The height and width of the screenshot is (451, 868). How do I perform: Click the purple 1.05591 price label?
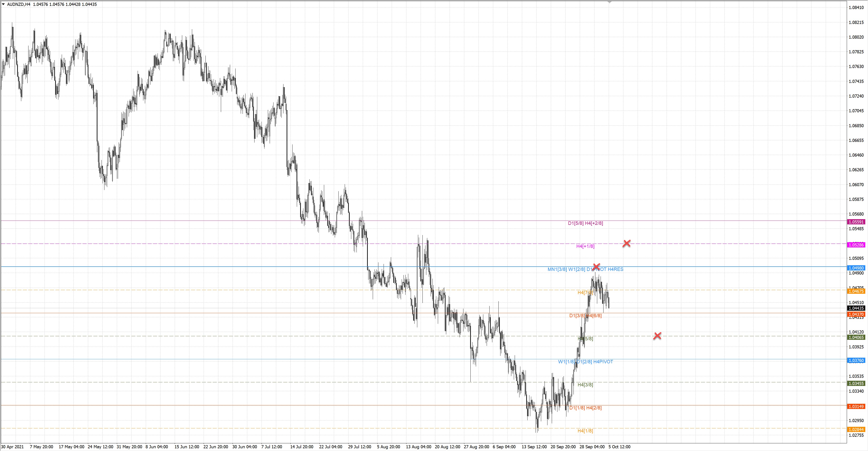click(x=856, y=222)
